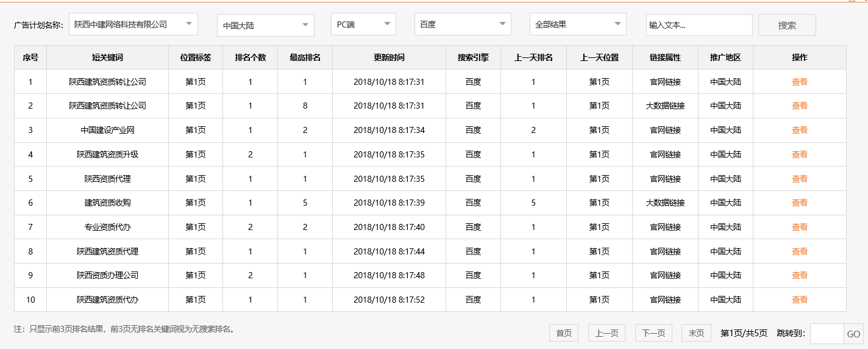Screen dimensions: 868x349
Task: Open 查看 for 专业资质代办
Action: pyautogui.click(x=799, y=227)
